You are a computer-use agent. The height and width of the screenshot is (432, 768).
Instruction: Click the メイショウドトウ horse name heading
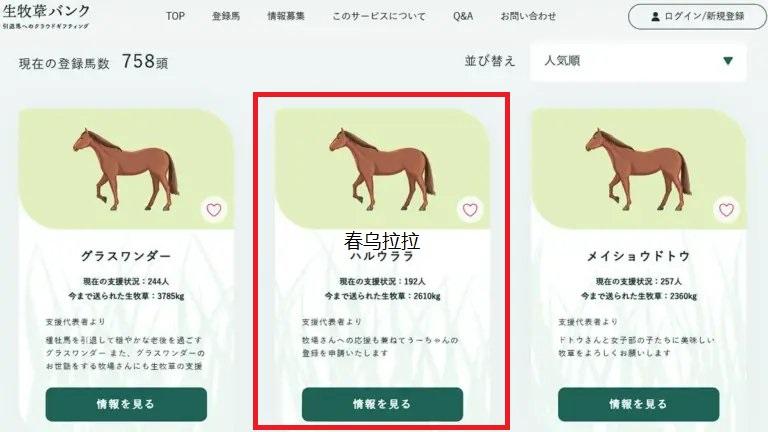(x=638, y=256)
